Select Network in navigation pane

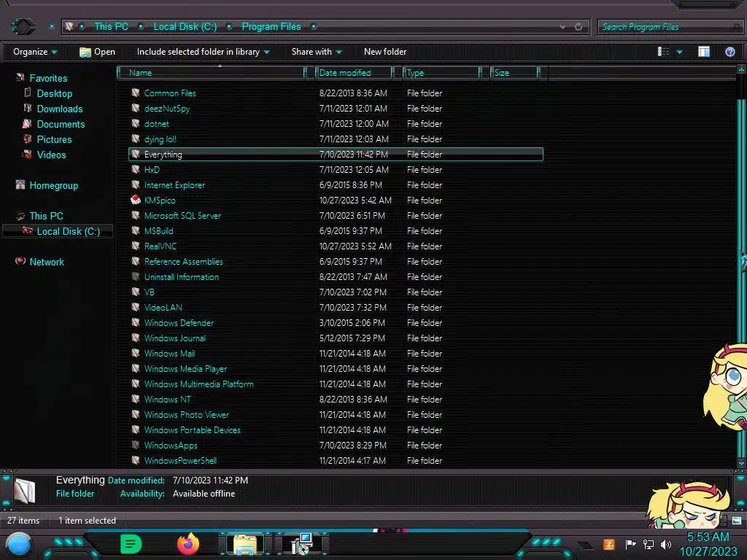click(x=47, y=262)
